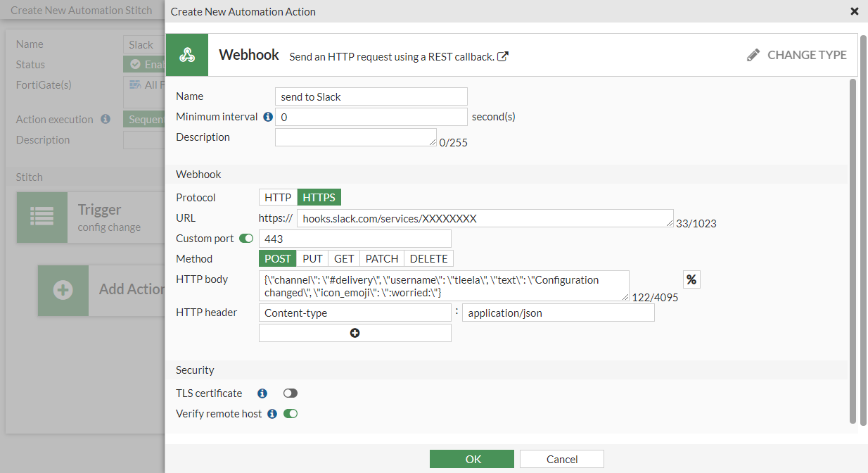Click the Security section heading
The width and height of the screenshot is (868, 473).
[x=195, y=370]
